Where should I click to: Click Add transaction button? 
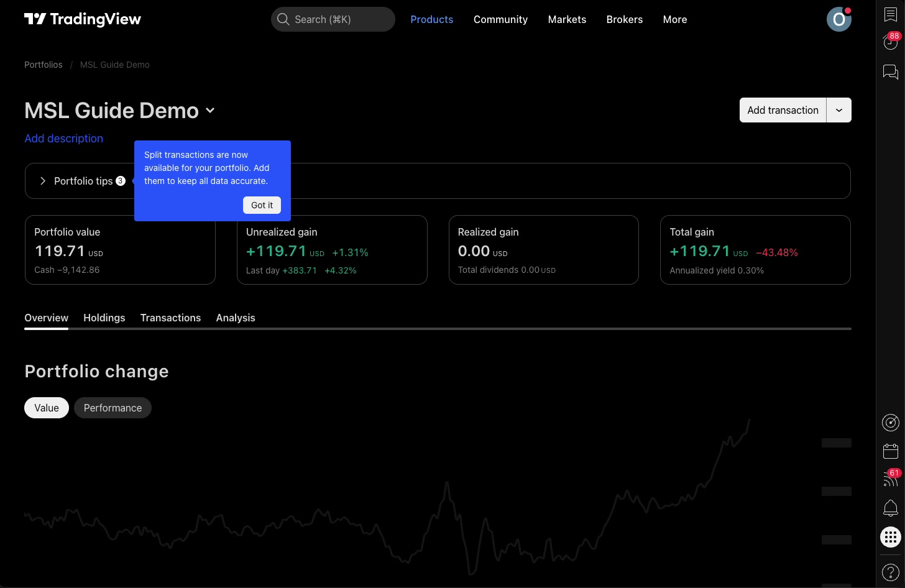pyautogui.click(x=783, y=110)
